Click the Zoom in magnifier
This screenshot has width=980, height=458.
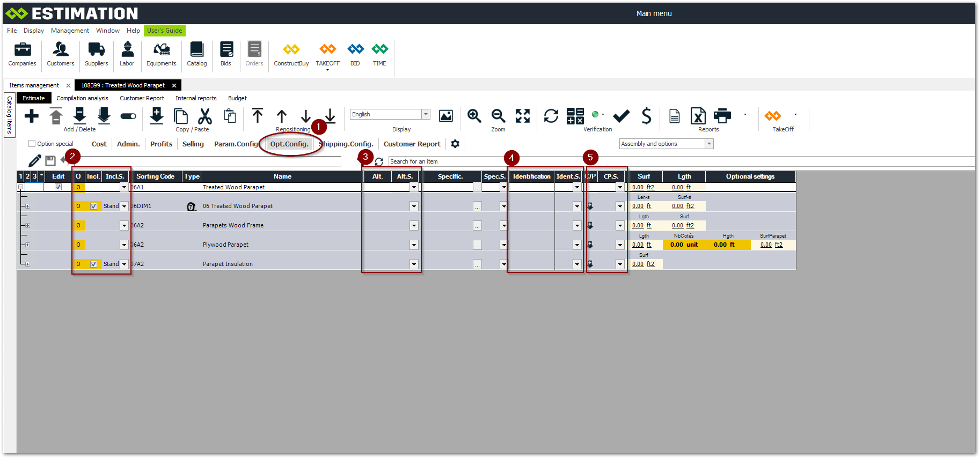point(474,116)
